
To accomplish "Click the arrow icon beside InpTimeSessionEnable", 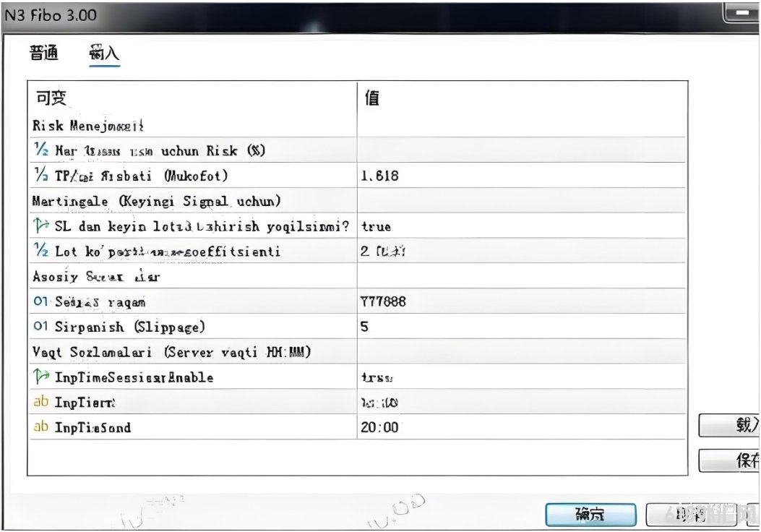I will tap(41, 376).
